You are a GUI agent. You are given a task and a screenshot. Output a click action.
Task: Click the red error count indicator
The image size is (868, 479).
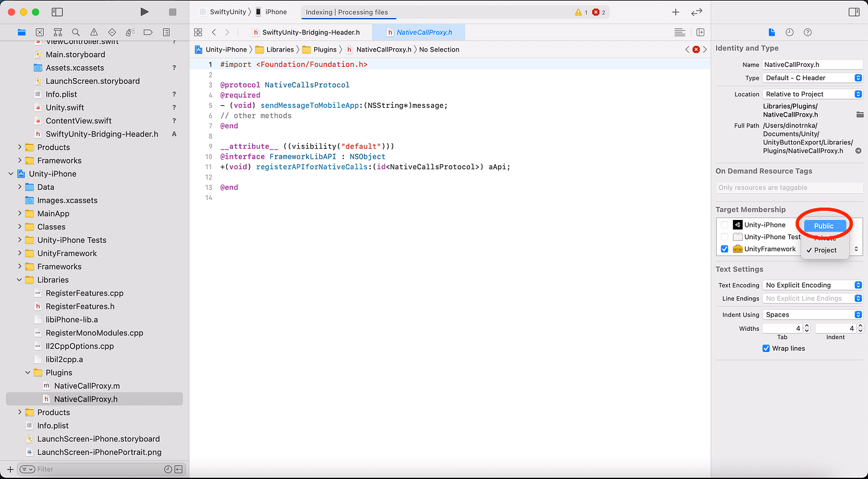[599, 12]
